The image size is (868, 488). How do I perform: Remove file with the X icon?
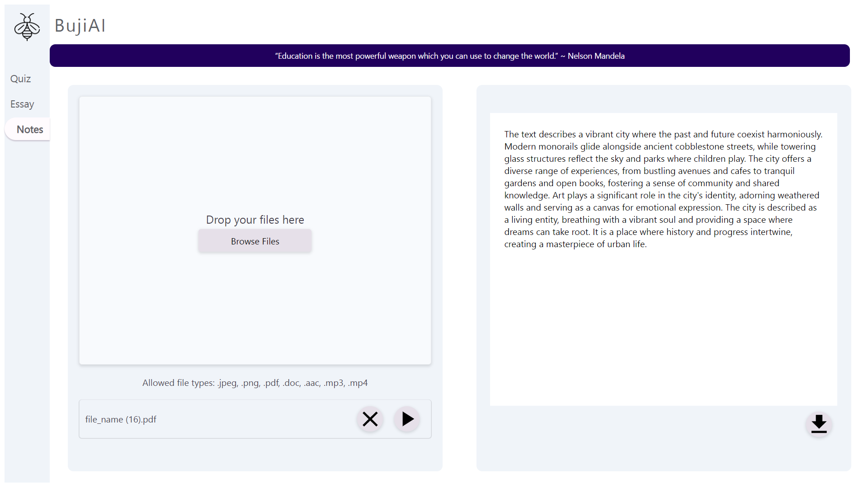point(370,419)
